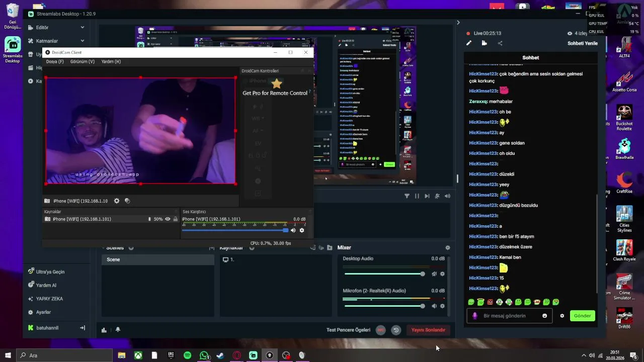
Task: Click chat message 'Kemal ben'
Action: click(x=510, y=257)
